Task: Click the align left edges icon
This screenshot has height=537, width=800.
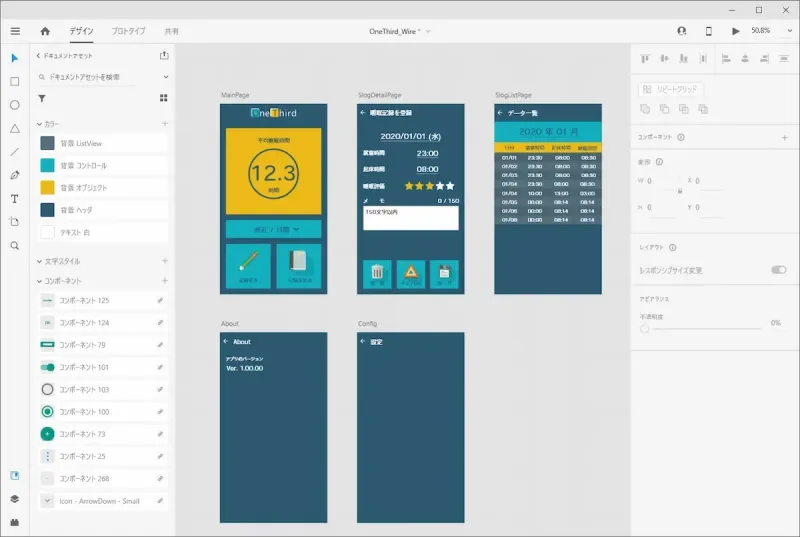Action: [726, 59]
